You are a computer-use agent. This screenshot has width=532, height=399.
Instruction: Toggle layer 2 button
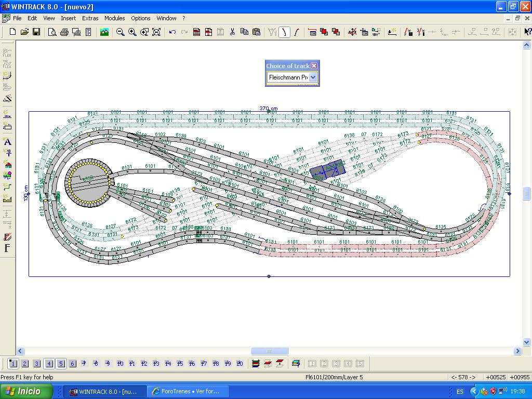[25, 364]
